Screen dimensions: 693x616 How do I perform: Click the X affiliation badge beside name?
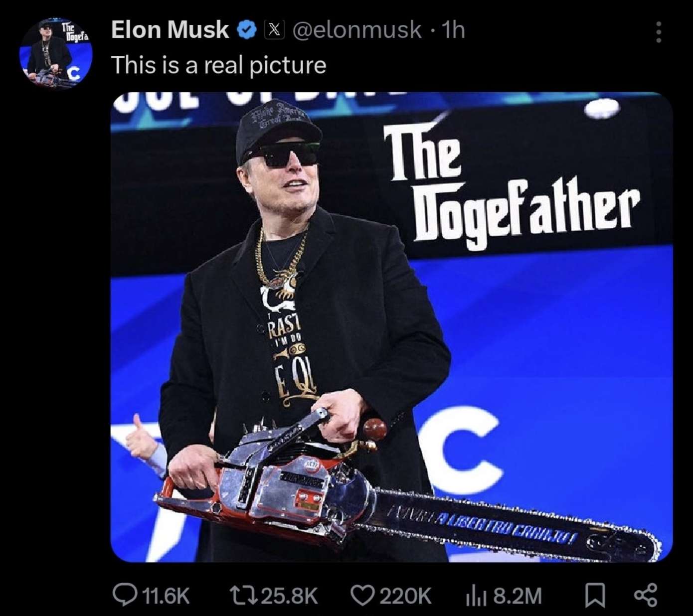point(274,30)
